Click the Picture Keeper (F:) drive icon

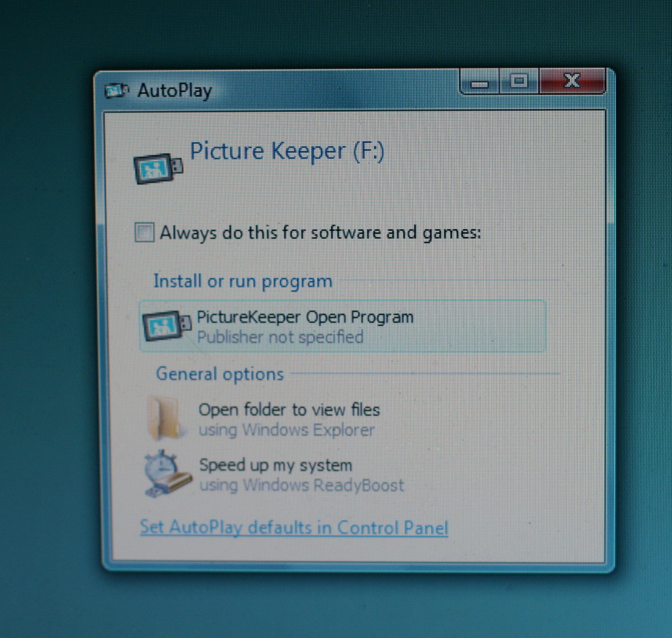click(158, 169)
